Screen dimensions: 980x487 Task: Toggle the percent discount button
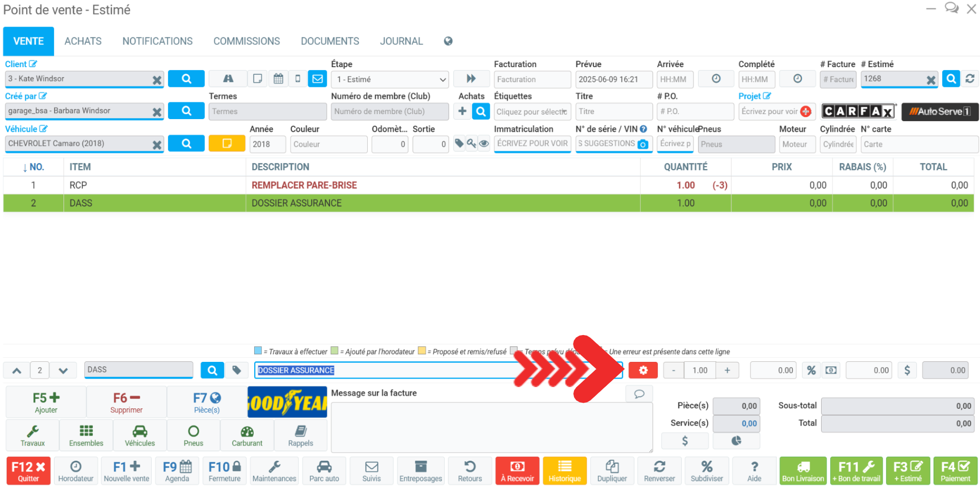[x=811, y=370]
